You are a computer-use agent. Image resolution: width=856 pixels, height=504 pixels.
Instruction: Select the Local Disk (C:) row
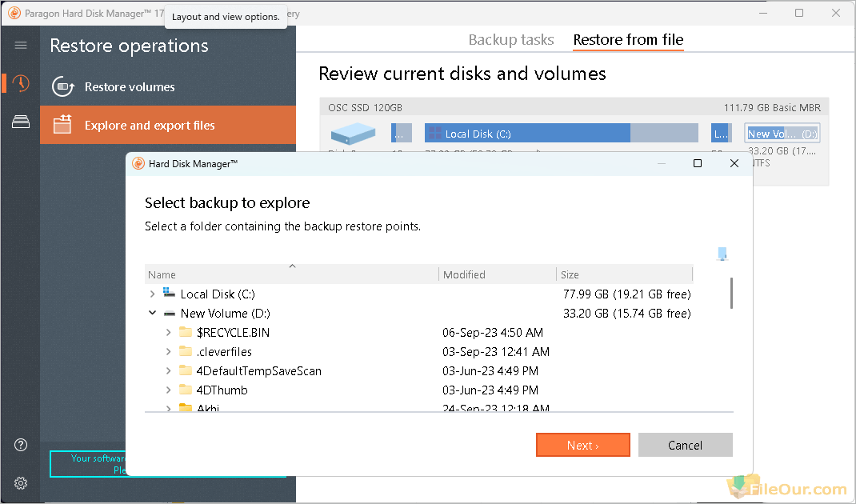pyautogui.click(x=418, y=294)
